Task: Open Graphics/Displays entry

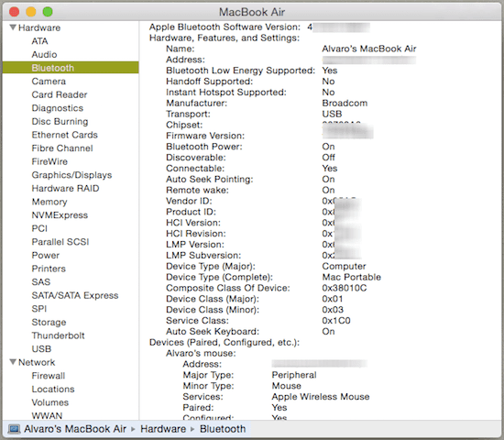Action: pos(71,175)
